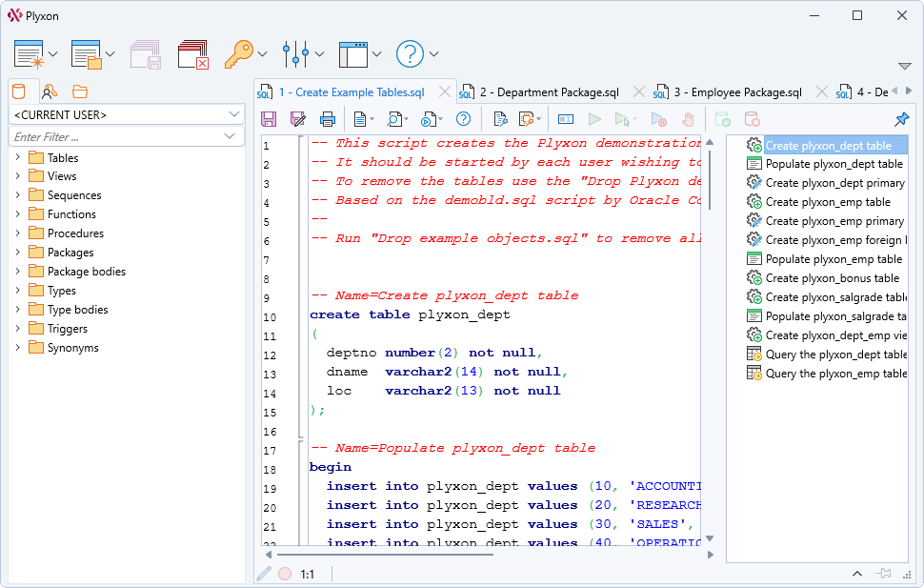Screen dimensions: 924x588
Task: Close the 1 - Create Example Tables.sql tab
Action: click(x=445, y=92)
